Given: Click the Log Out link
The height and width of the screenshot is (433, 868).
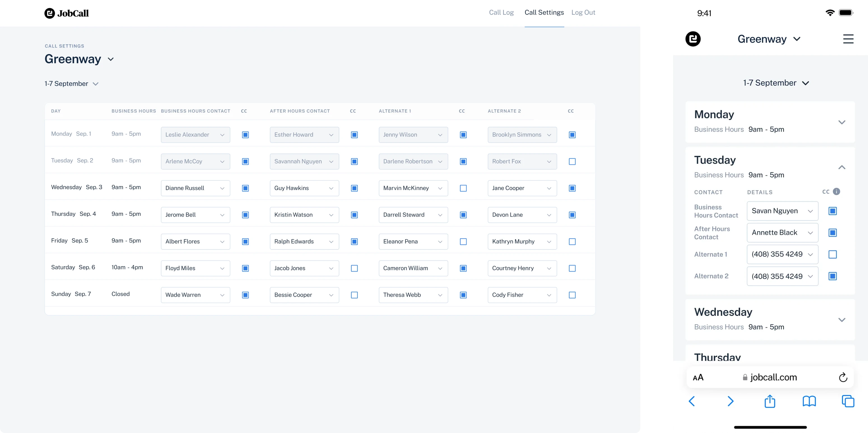Looking at the screenshot, I should pos(583,13).
